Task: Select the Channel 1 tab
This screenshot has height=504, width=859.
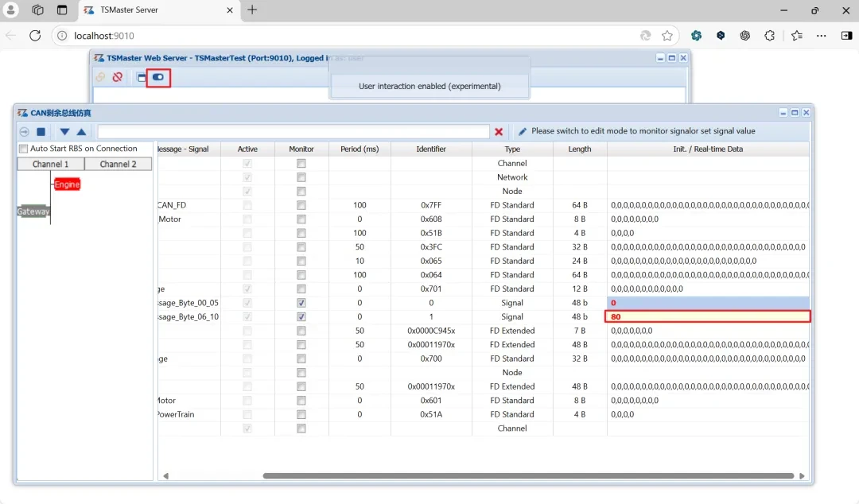Action: tap(51, 164)
